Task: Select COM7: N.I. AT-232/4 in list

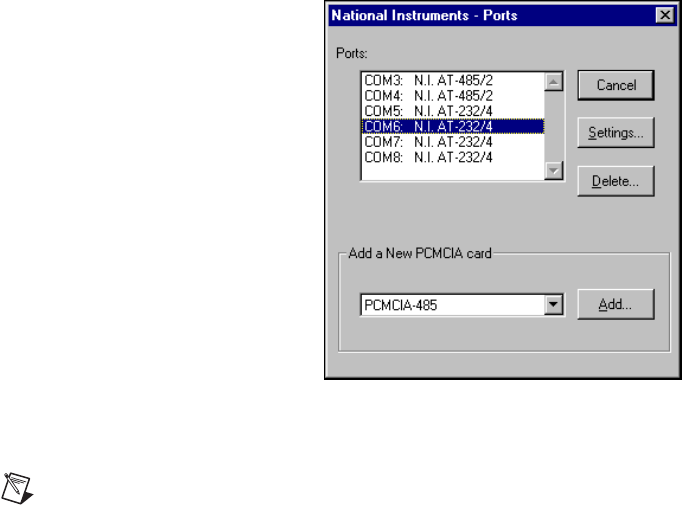Action: (453, 142)
